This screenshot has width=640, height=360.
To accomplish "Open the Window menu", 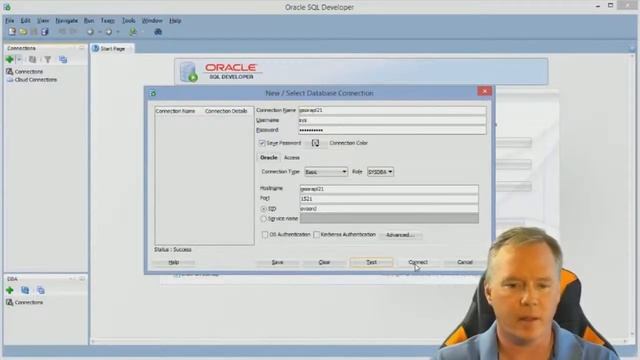I will 152,20.
